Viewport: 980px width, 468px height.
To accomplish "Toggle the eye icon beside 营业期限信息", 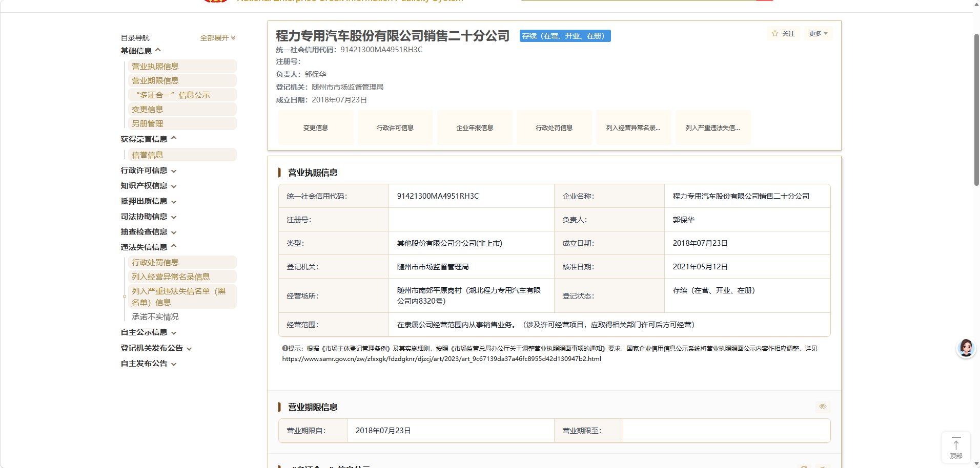I will 823,407.
